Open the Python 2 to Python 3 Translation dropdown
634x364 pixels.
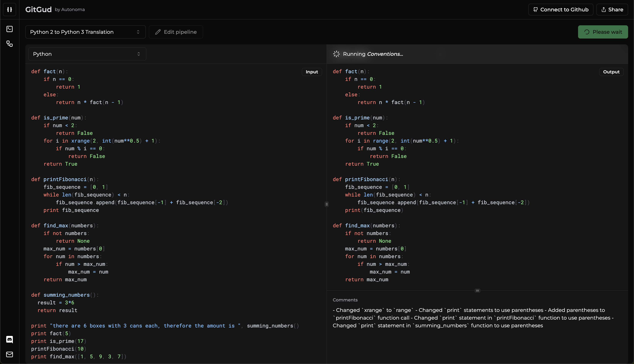pos(85,32)
